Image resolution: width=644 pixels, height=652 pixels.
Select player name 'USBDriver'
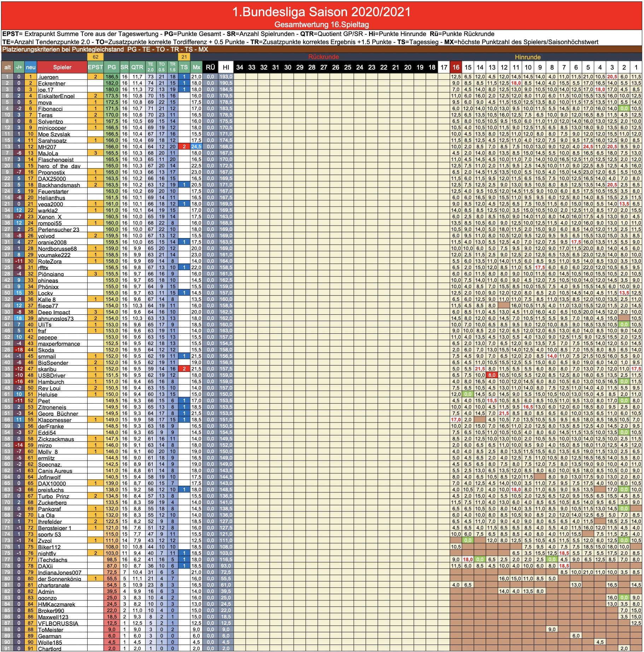[x=52, y=375]
